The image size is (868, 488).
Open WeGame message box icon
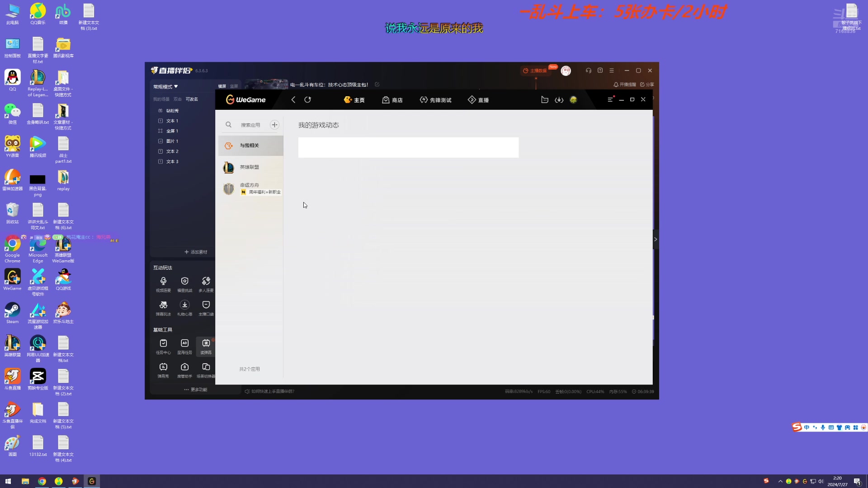coord(545,100)
